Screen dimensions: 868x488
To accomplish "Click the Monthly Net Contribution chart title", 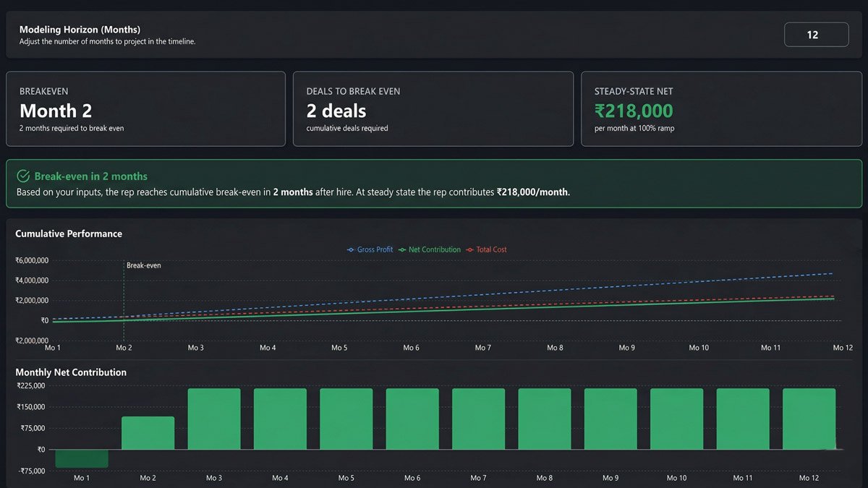I will pyautogui.click(x=71, y=372).
